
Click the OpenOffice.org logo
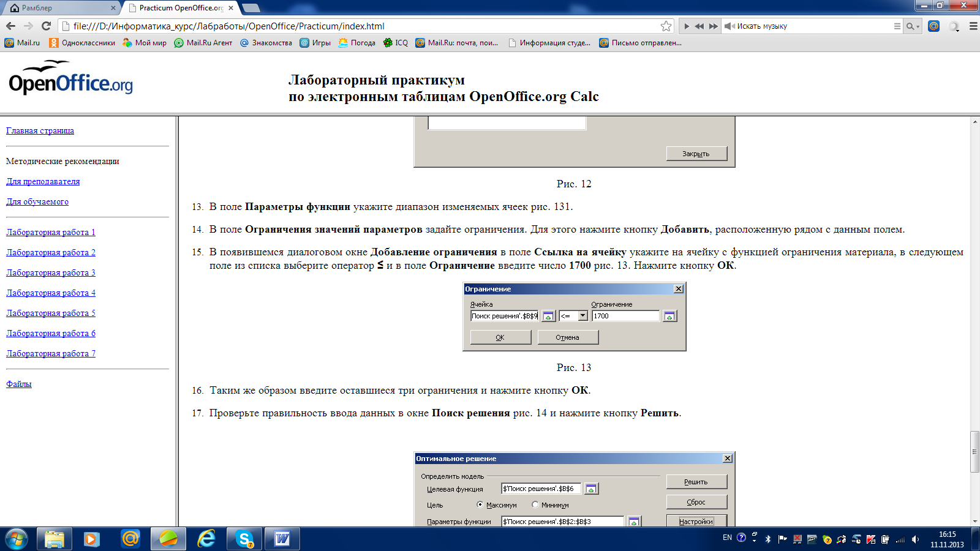tap(70, 78)
